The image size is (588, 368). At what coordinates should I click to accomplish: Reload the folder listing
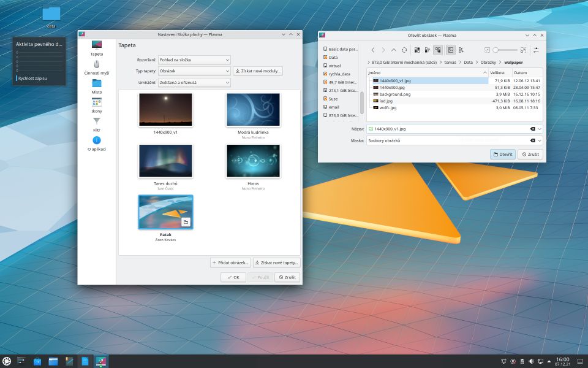coord(404,50)
